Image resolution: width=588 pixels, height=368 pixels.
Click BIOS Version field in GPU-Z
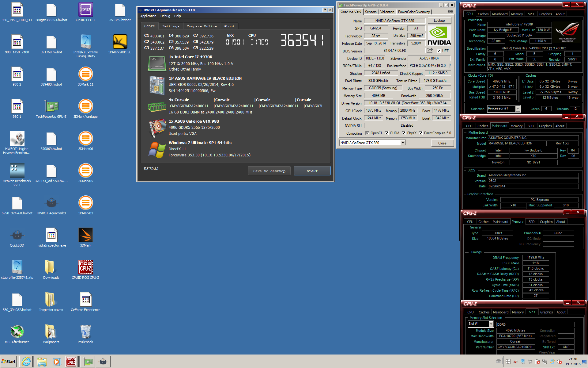click(x=394, y=51)
